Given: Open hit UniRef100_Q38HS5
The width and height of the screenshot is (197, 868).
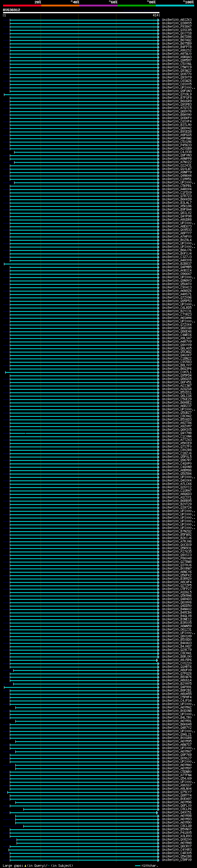Looking at the screenshot, I should click(x=177, y=23).
